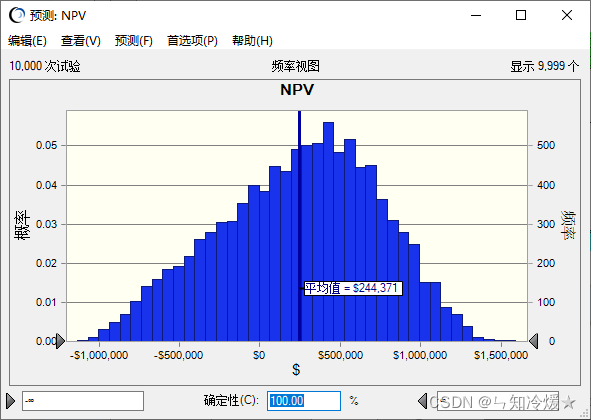Screen dimensions: 591x420
Task: Click the left certainty grabber triangle on chart
Action: pyautogui.click(x=60, y=341)
